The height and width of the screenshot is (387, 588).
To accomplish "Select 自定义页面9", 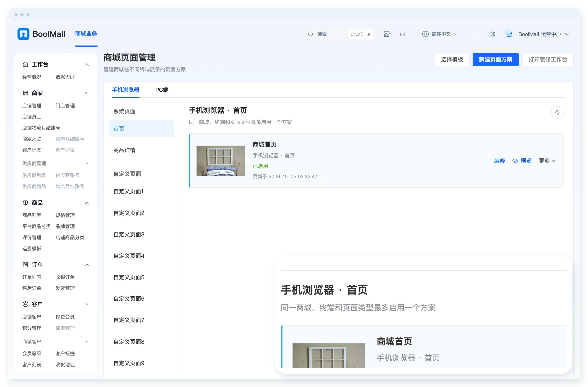I will 141,363.
